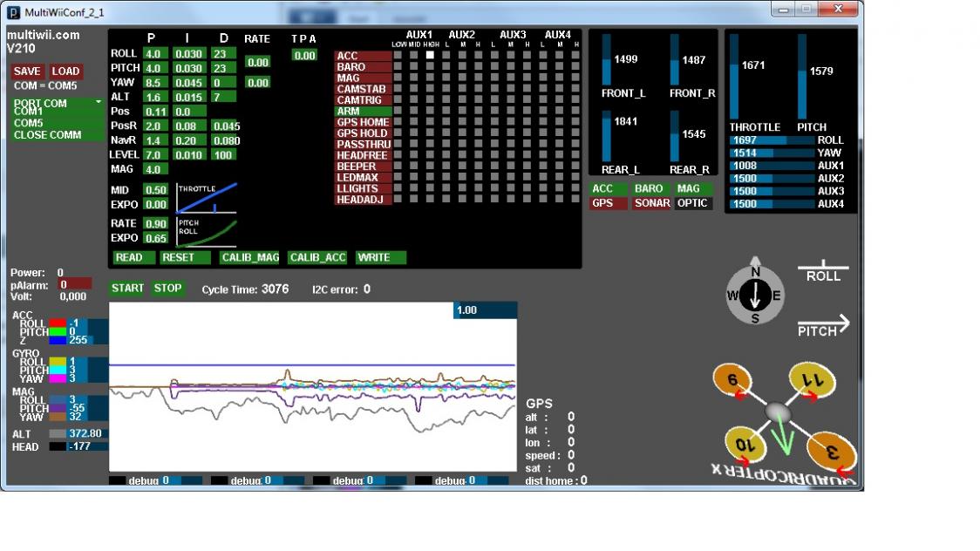Click the START graph button
The width and height of the screenshot is (980, 551).
pyautogui.click(x=127, y=288)
